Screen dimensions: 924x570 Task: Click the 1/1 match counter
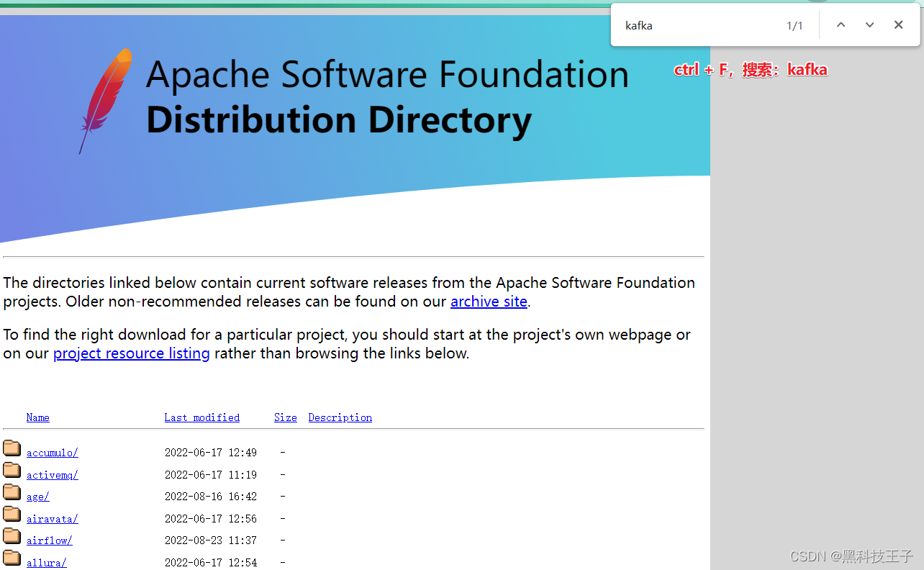tap(794, 26)
